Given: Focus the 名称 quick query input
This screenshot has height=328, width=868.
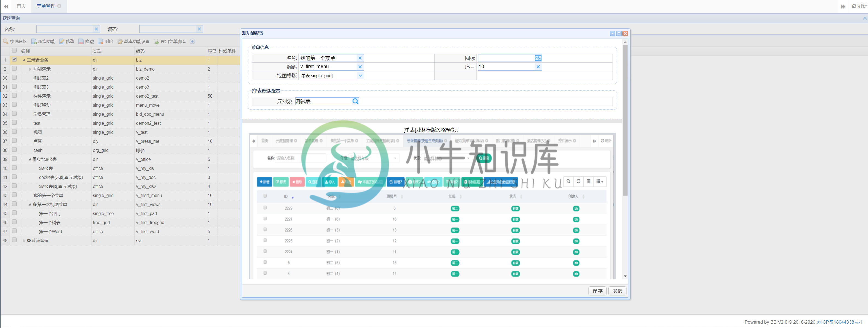Looking at the screenshot, I should pos(65,29).
